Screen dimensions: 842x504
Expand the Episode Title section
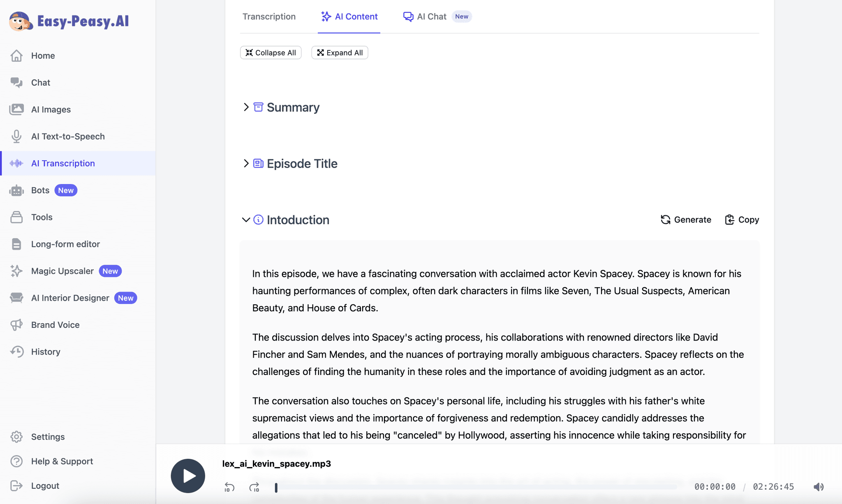[x=246, y=163]
